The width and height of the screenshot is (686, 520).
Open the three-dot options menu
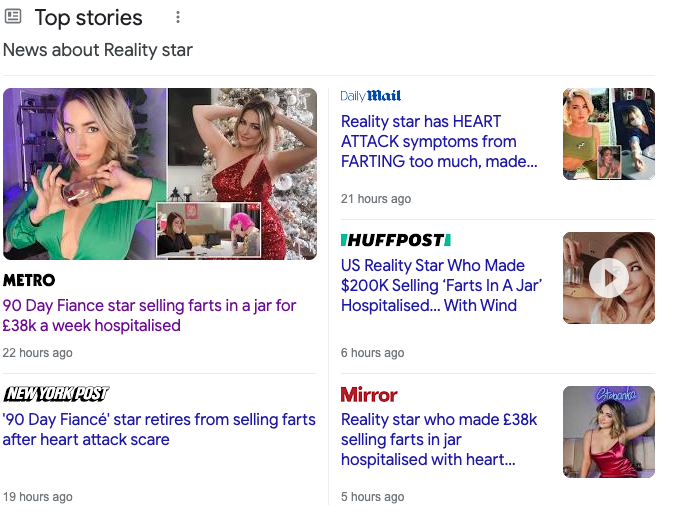(x=178, y=18)
